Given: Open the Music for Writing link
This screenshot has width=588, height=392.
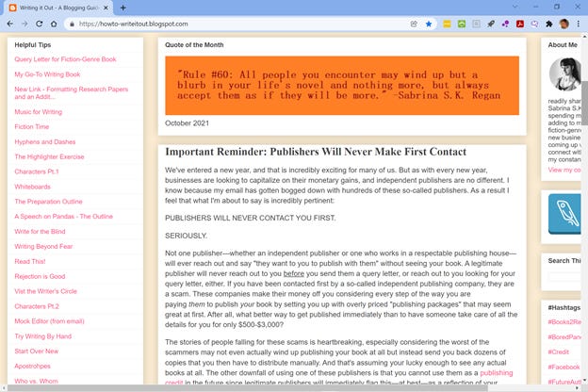Looking at the screenshot, I should [39, 112].
